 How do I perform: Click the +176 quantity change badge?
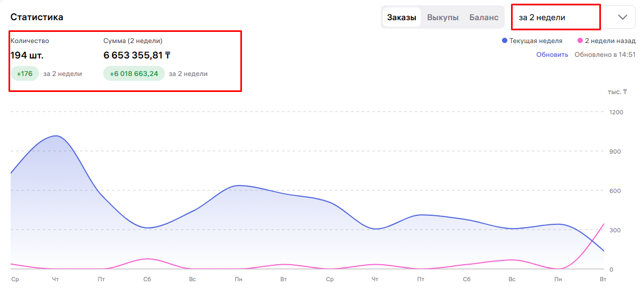click(24, 73)
